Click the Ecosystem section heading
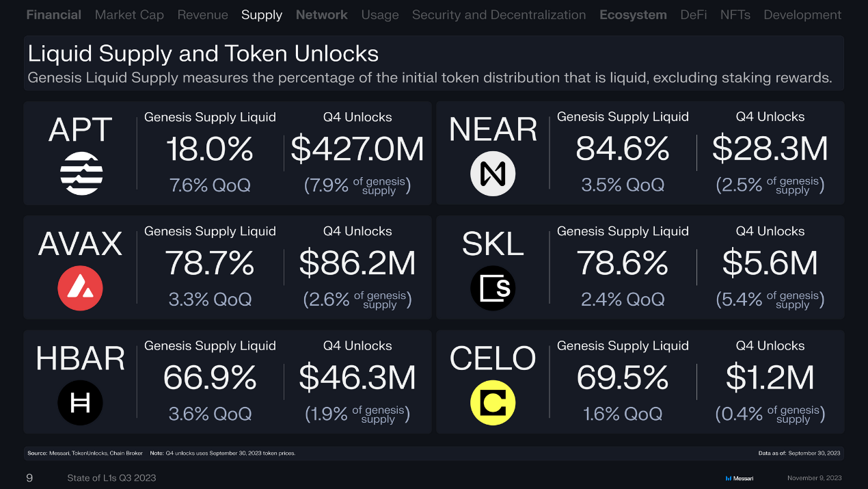868x489 pixels. point(633,15)
